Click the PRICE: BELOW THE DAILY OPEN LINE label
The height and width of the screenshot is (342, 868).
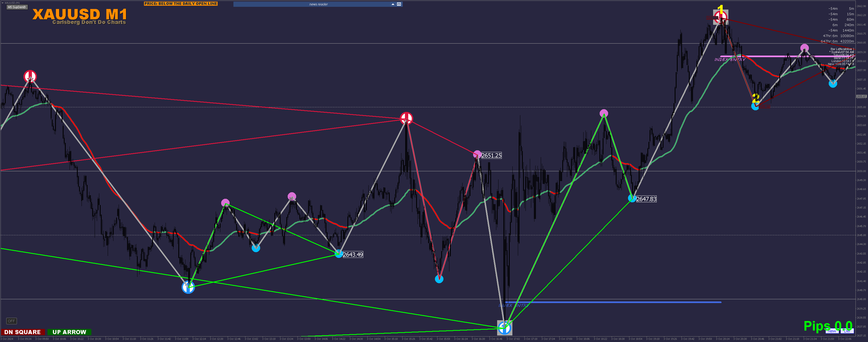181,4
